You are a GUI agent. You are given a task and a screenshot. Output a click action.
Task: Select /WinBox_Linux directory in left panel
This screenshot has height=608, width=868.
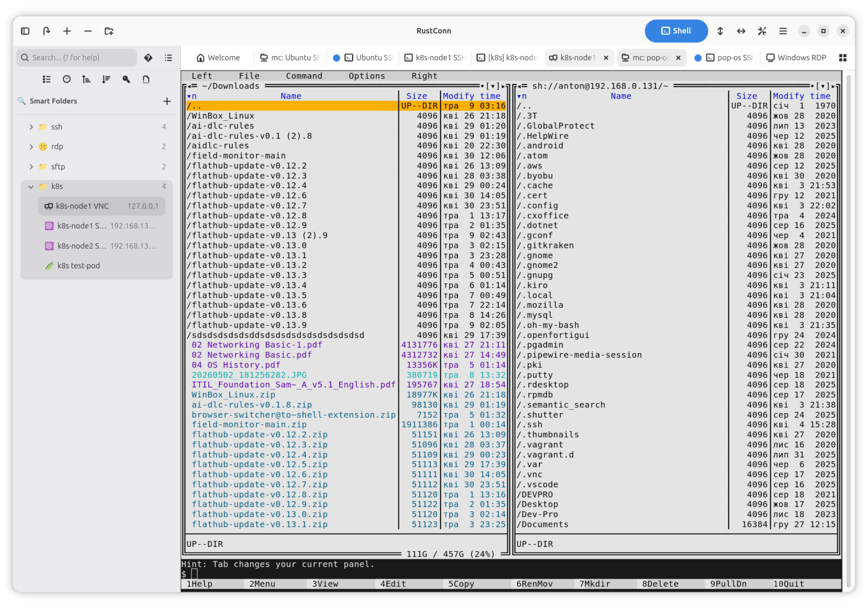click(x=346, y=116)
